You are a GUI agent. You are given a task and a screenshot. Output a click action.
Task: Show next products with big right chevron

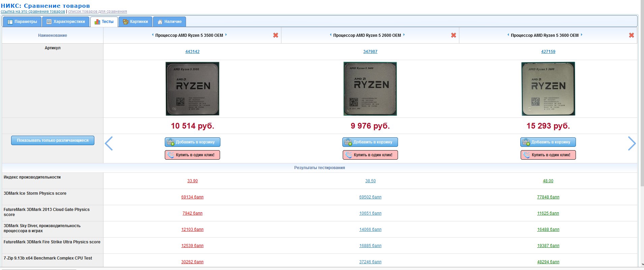(632, 143)
